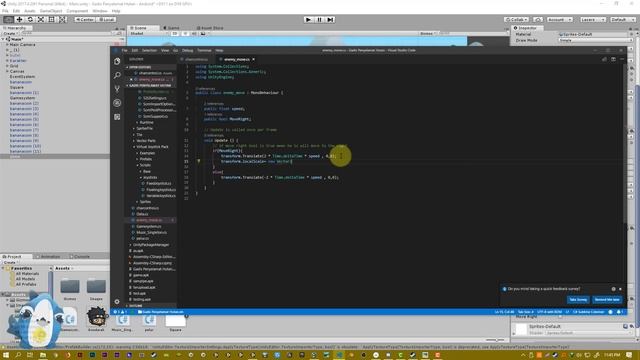The height and width of the screenshot is (360, 640).
Task: Open VS Code File menu
Action: coord(124,50)
